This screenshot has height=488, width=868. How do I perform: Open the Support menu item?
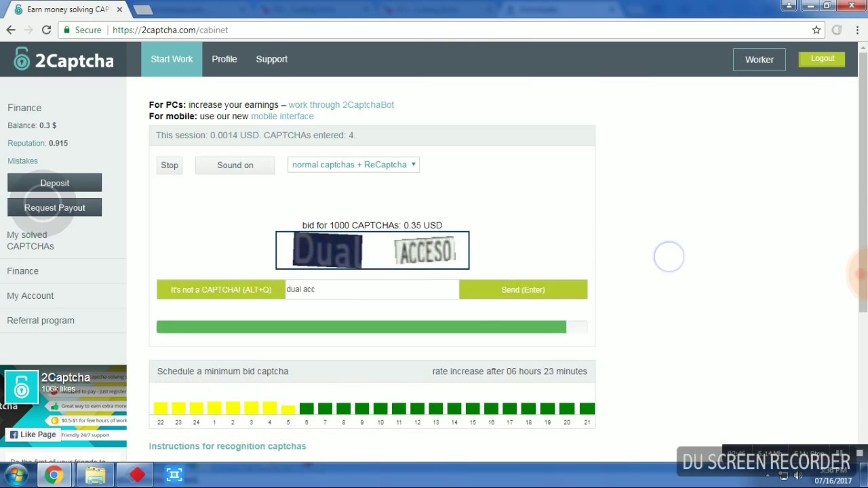(271, 59)
